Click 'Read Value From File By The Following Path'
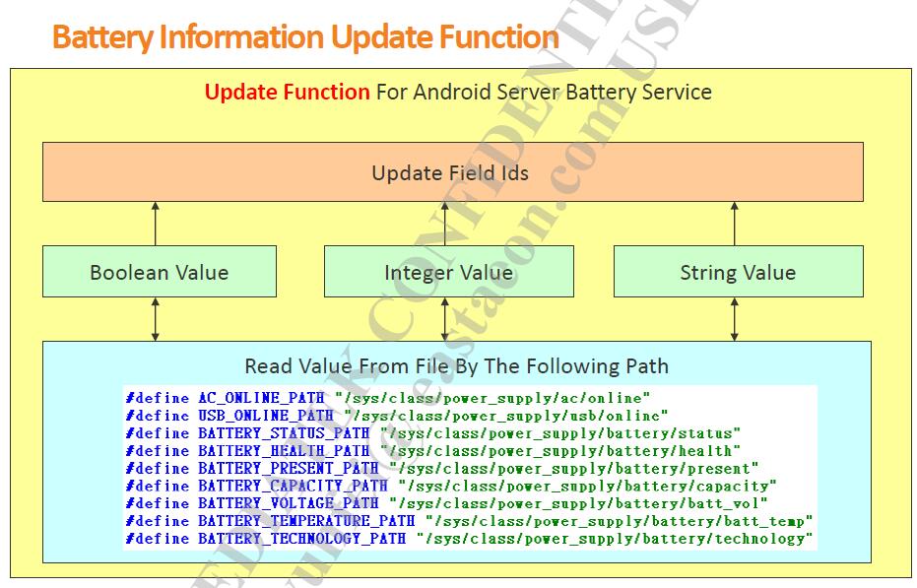Viewport: 917px width, 588px height. coord(456,366)
